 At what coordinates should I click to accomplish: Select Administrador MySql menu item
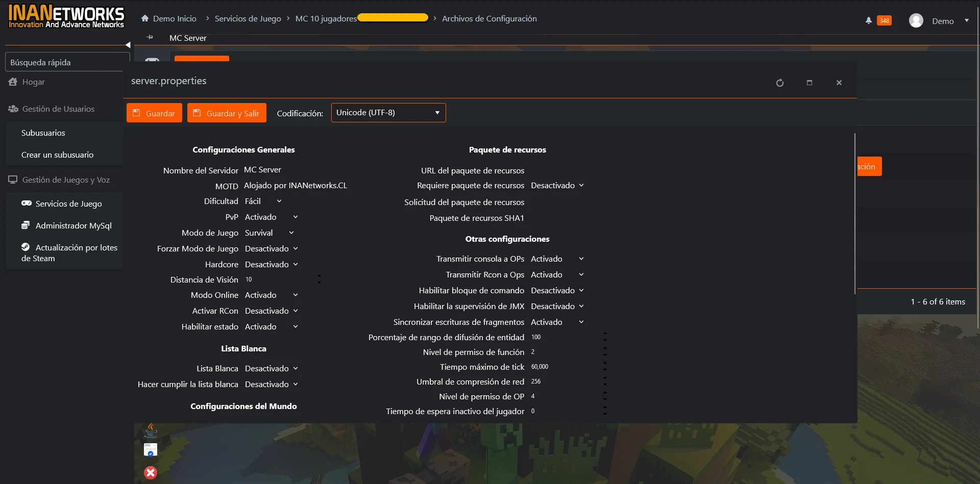coord(73,226)
